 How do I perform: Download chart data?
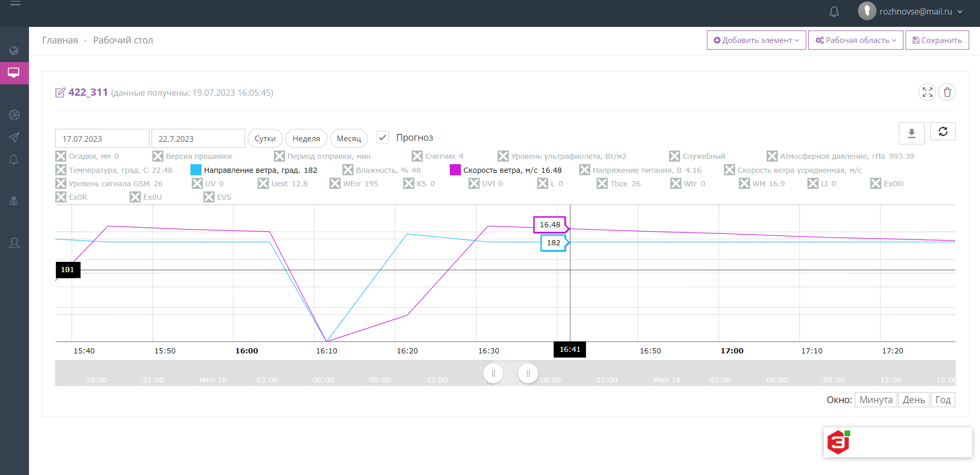coord(912,133)
